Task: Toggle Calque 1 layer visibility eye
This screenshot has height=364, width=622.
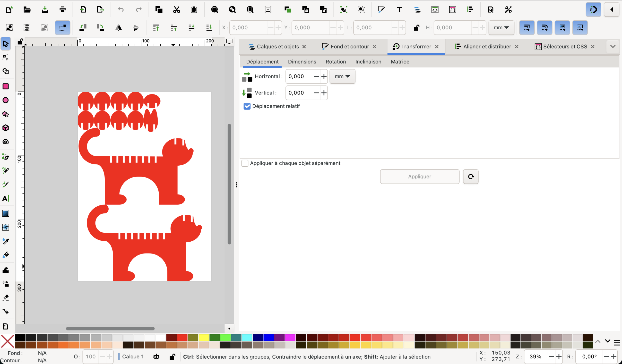Action: 156,357
